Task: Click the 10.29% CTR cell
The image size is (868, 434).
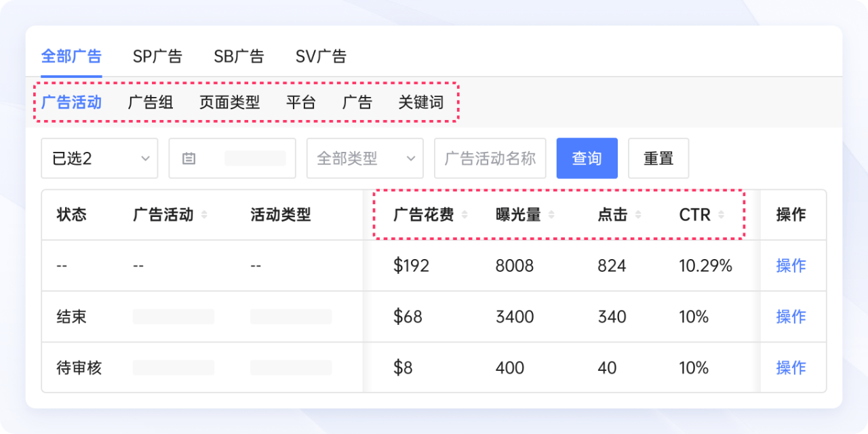Action: [706, 265]
